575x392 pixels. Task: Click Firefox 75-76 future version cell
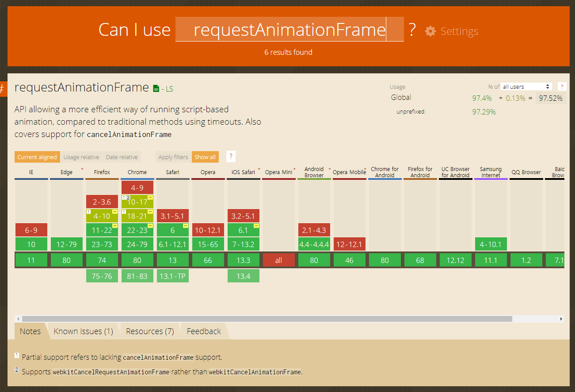pos(102,276)
